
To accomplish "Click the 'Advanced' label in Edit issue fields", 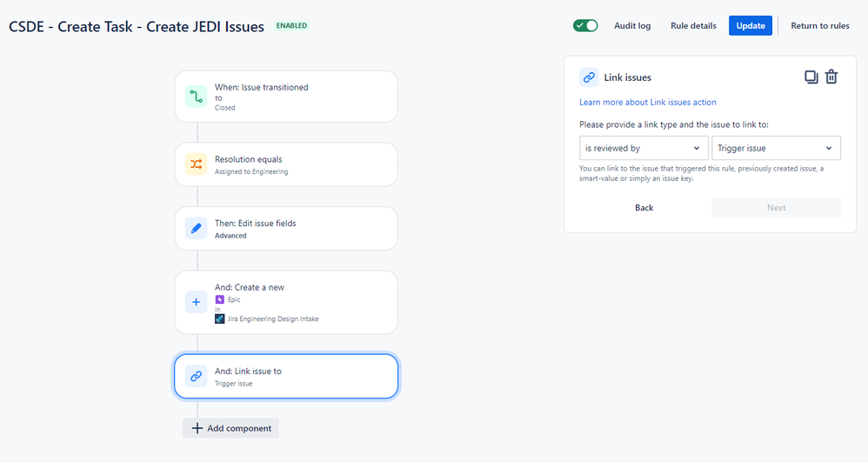I will pos(230,235).
